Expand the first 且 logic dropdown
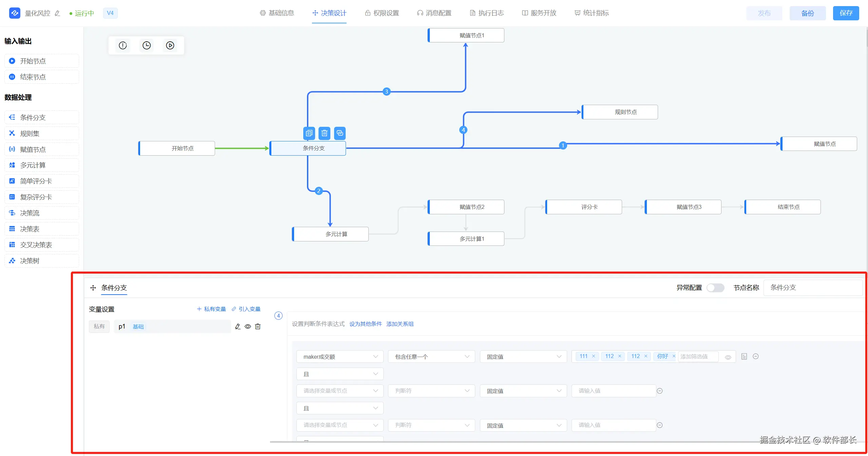The image size is (868, 456). coord(340,374)
